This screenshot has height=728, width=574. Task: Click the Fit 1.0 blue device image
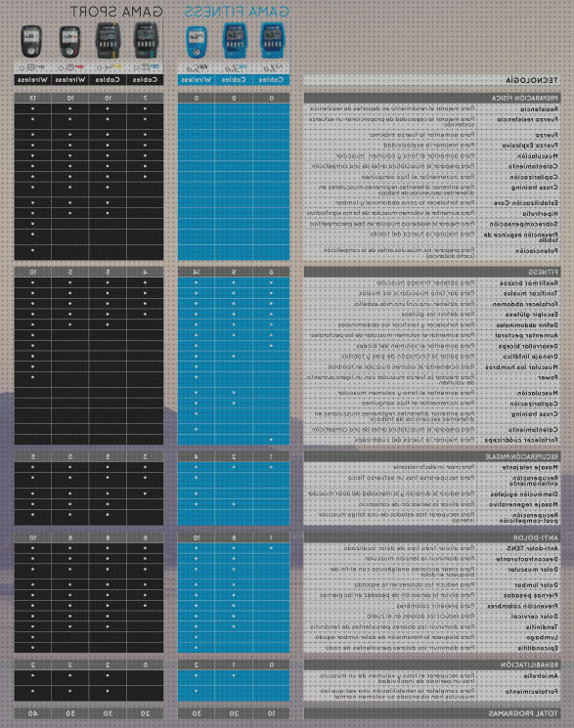click(273, 40)
